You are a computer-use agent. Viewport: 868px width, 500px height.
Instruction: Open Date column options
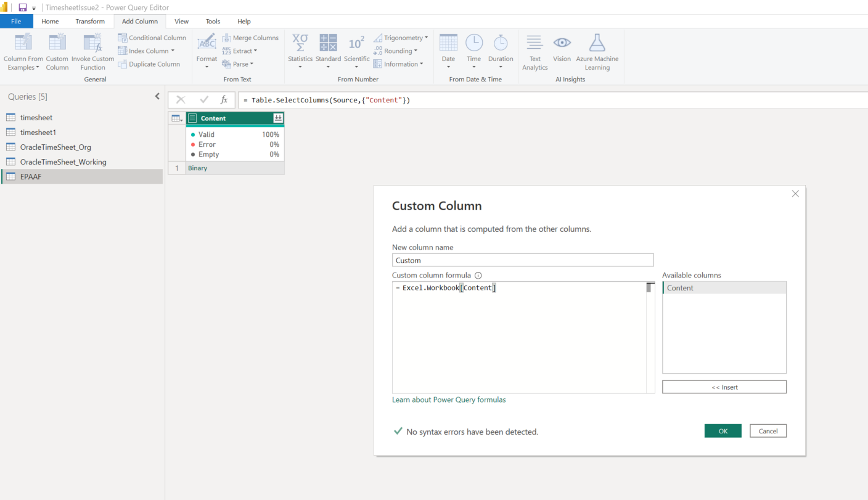tap(448, 52)
